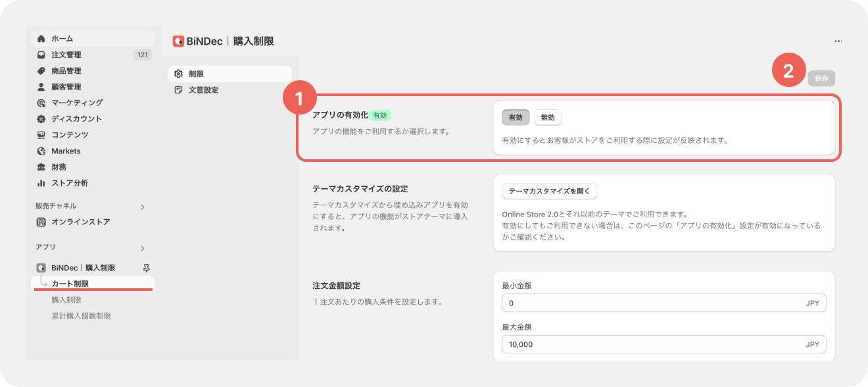Click the pin icon beside BiNDec｜購入制限

146,268
